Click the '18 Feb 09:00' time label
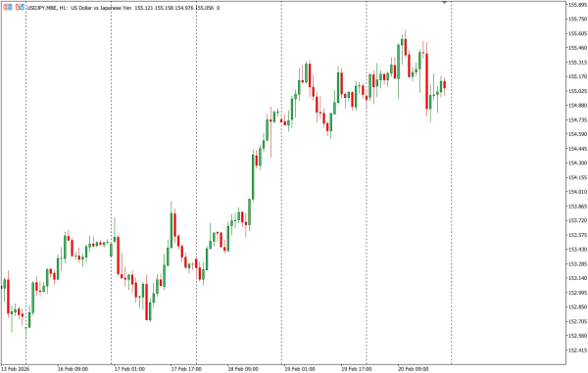The image size is (588, 373). click(243, 369)
